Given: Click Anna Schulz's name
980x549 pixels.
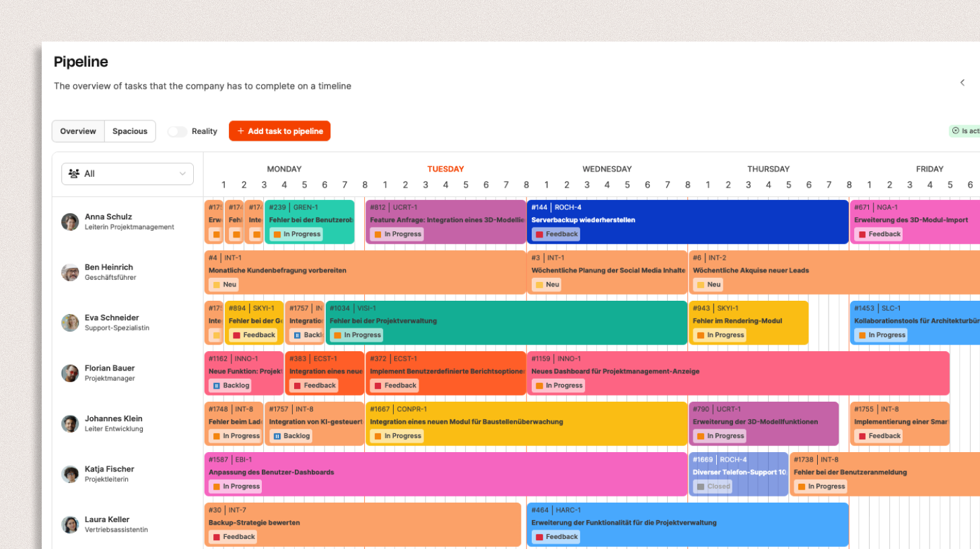Looking at the screenshot, I should (108, 217).
